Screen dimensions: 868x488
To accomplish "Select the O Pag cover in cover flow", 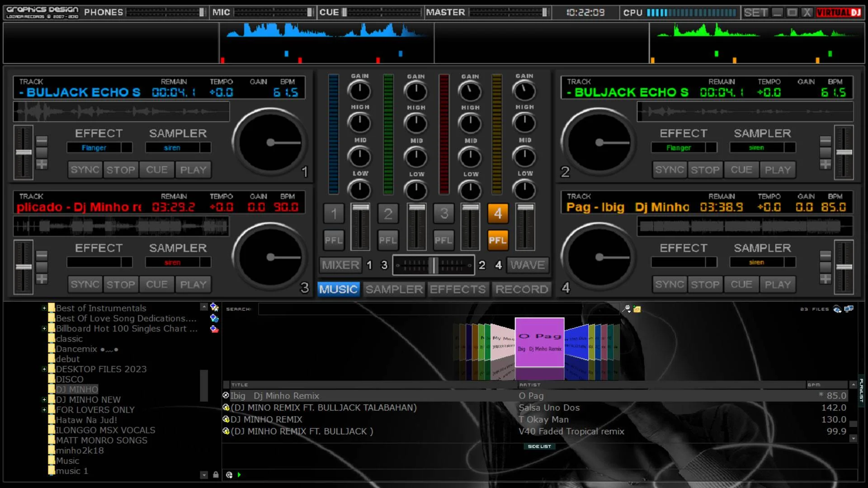I will coord(539,342).
